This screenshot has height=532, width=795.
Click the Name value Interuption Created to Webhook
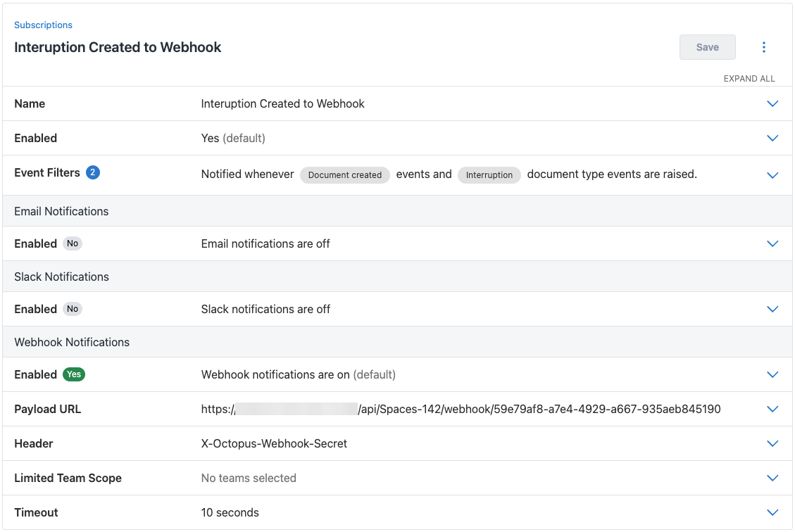[x=283, y=104]
